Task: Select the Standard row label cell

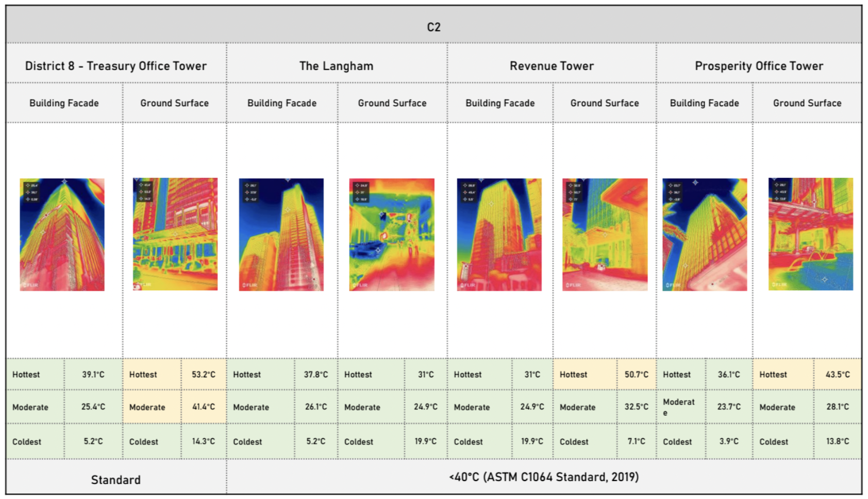Action: pyautogui.click(x=116, y=480)
